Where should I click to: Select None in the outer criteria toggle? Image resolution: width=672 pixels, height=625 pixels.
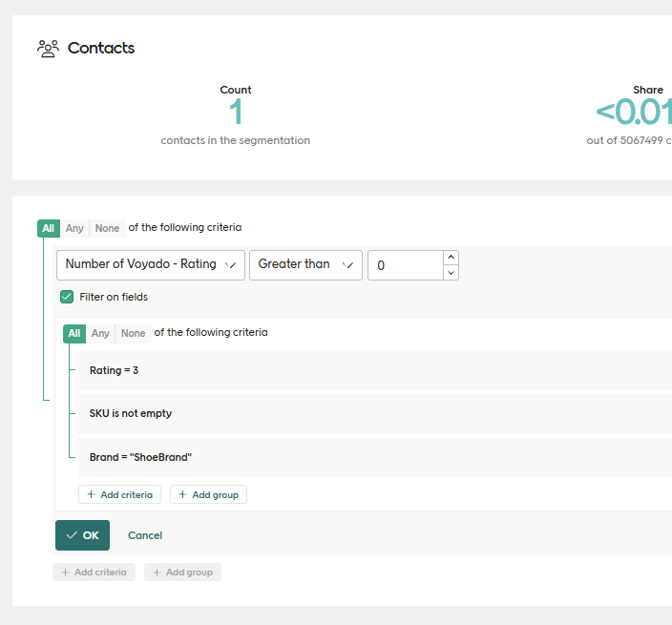pos(107,228)
